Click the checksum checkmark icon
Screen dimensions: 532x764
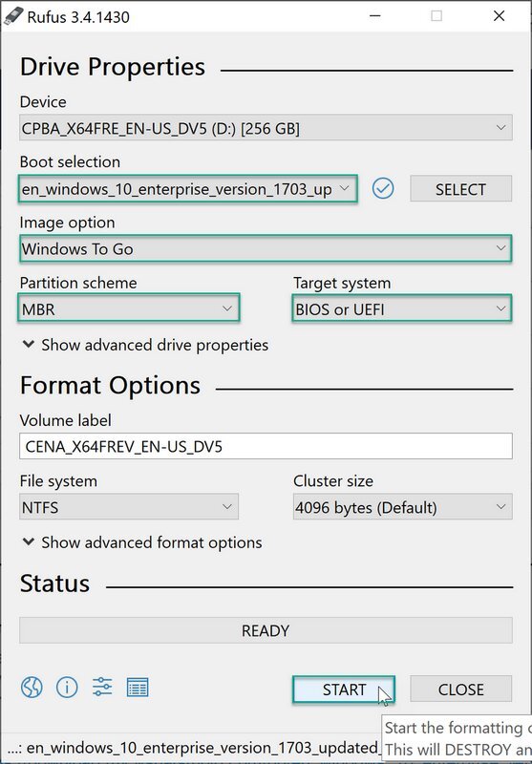(x=383, y=188)
